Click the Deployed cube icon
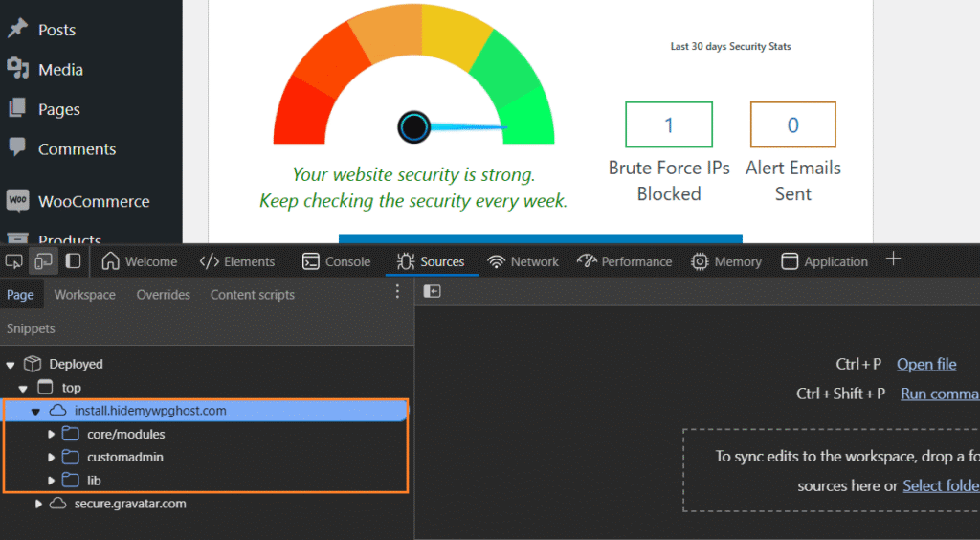The height and width of the screenshot is (540, 980). pyautogui.click(x=33, y=364)
